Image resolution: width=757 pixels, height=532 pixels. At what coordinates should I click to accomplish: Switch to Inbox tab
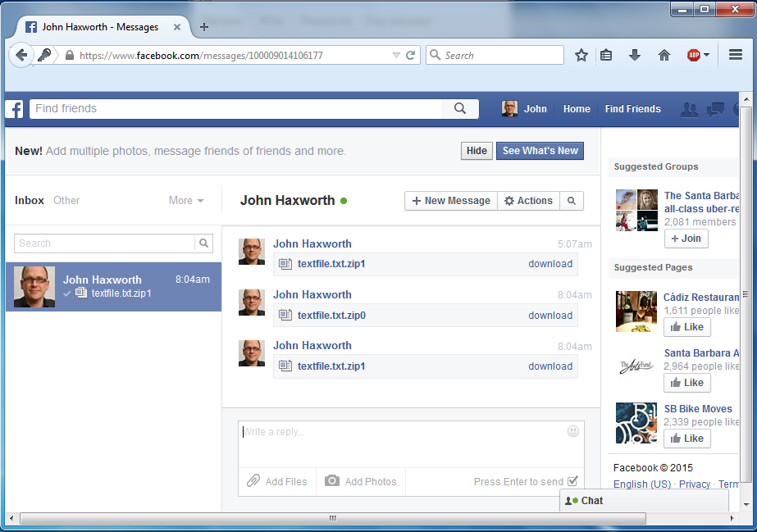click(x=30, y=200)
